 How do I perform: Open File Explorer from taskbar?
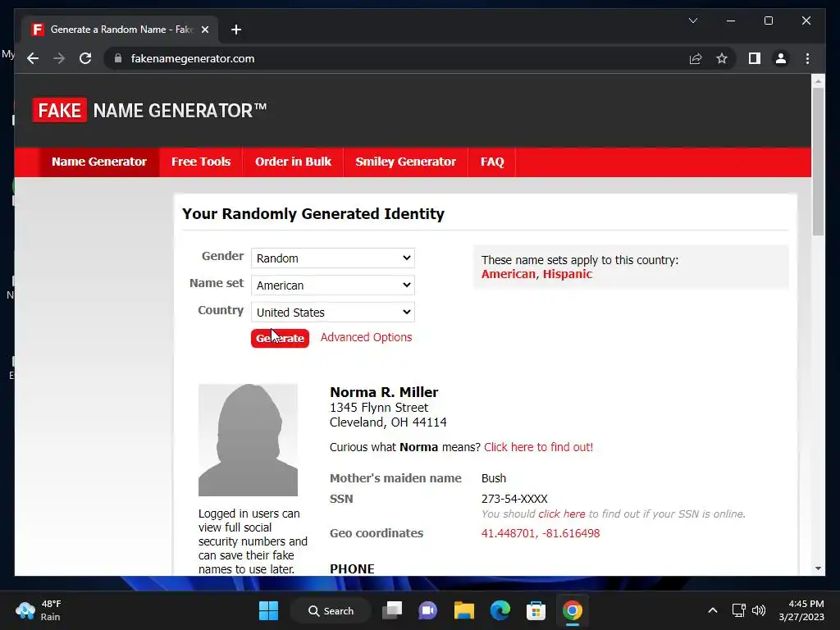pos(464,610)
